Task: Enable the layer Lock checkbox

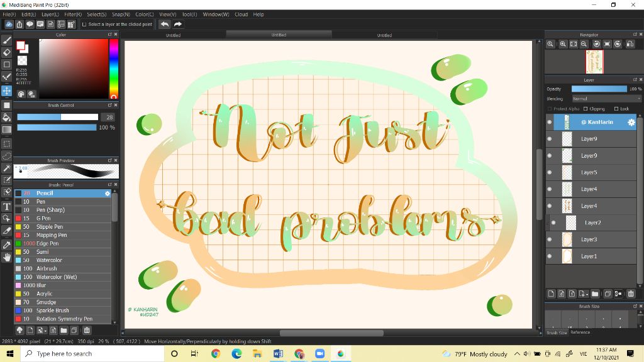Action: [x=616, y=109]
